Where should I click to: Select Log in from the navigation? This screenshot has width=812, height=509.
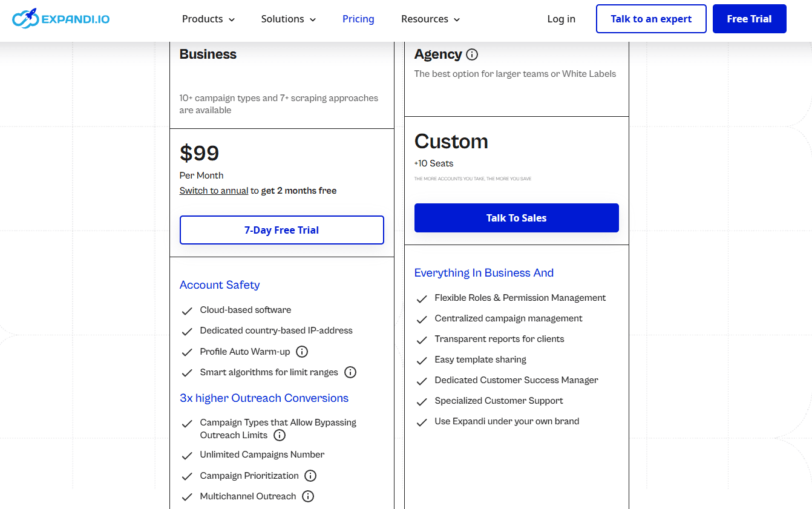point(561,19)
